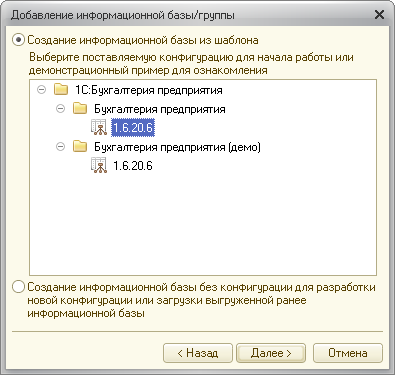
Task: Click folder icon next to non-demo Бухгалтерия предприятия
Action: pos(80,109)
